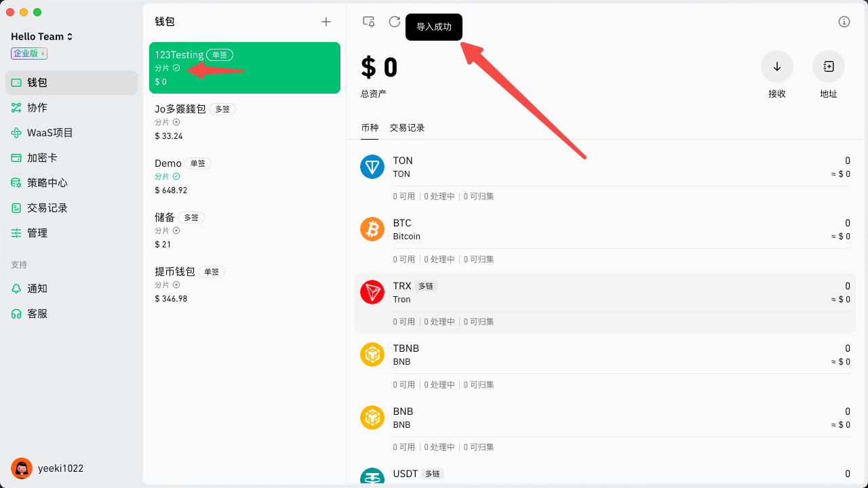
Task: Open the TRX Tron asset row
Action: pos(605,293)
